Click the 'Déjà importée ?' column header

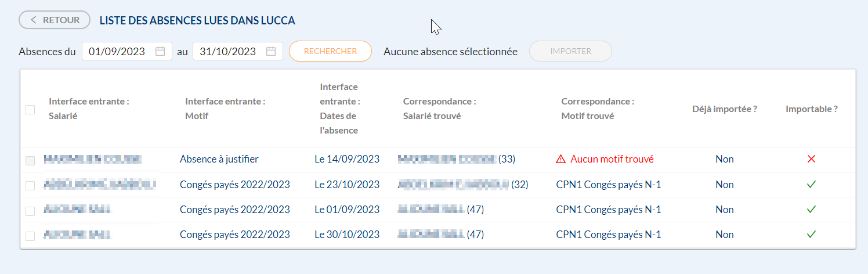[x=724, y=109]
